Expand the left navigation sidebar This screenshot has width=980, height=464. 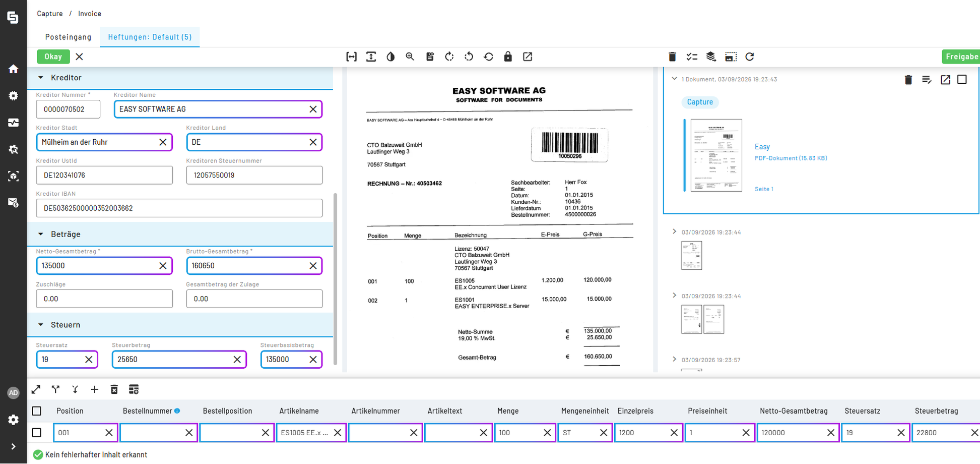coord(13,446)
